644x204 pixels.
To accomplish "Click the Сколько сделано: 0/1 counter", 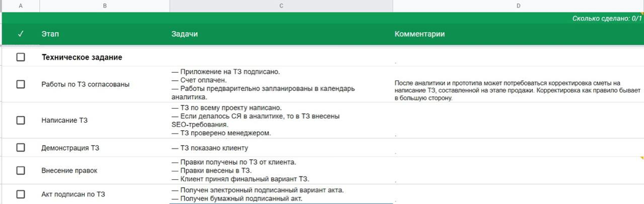I will (606, 18).
